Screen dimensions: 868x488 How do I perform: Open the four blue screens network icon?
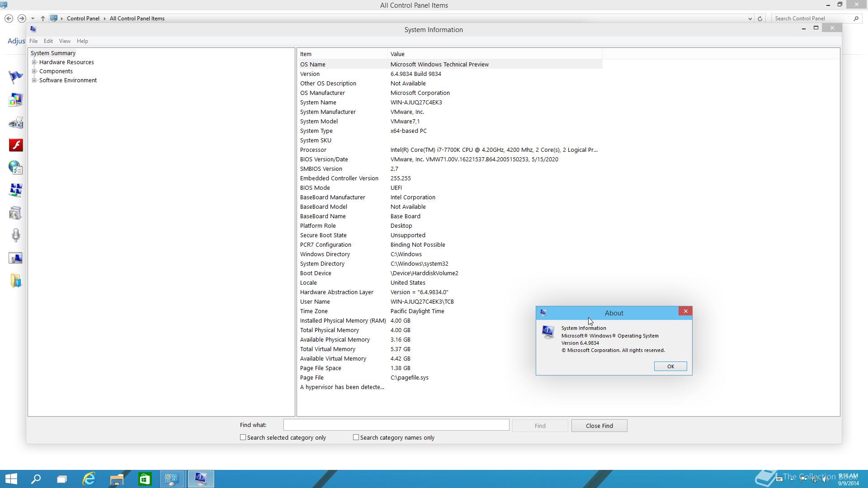coord(16,190)
